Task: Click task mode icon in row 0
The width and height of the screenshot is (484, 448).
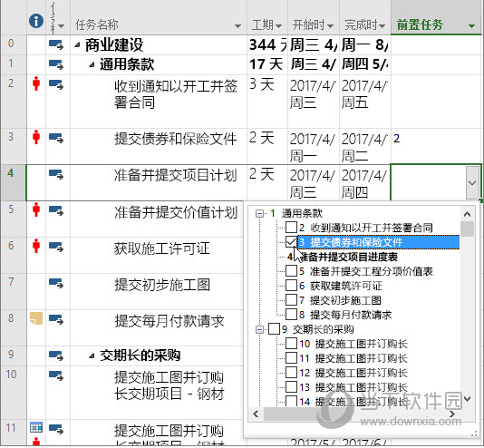Action: 56,45
